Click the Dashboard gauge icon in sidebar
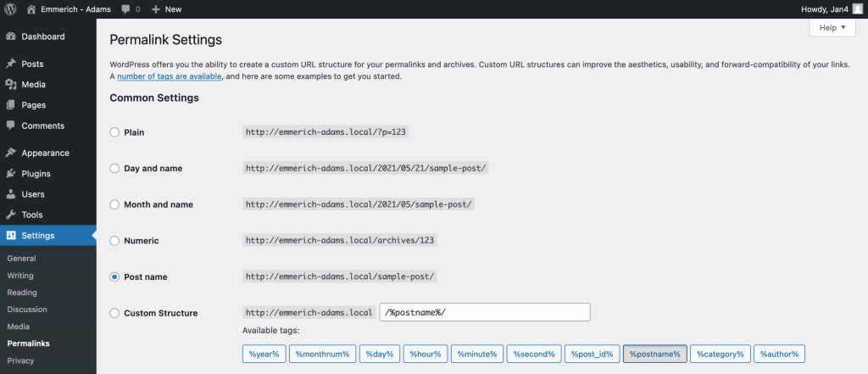868x374 pixels. pos(10,37)
